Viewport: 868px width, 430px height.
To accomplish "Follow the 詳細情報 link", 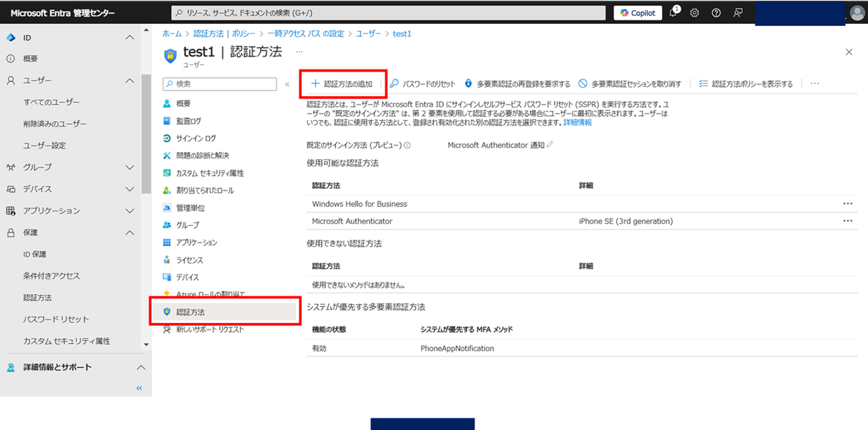I will coord(577,123).
